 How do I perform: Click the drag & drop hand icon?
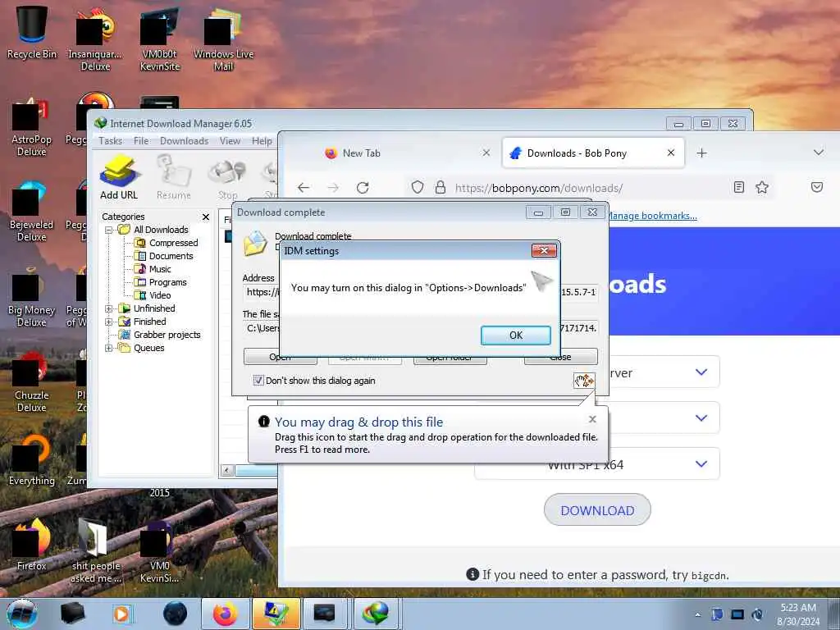pos(584,381)
